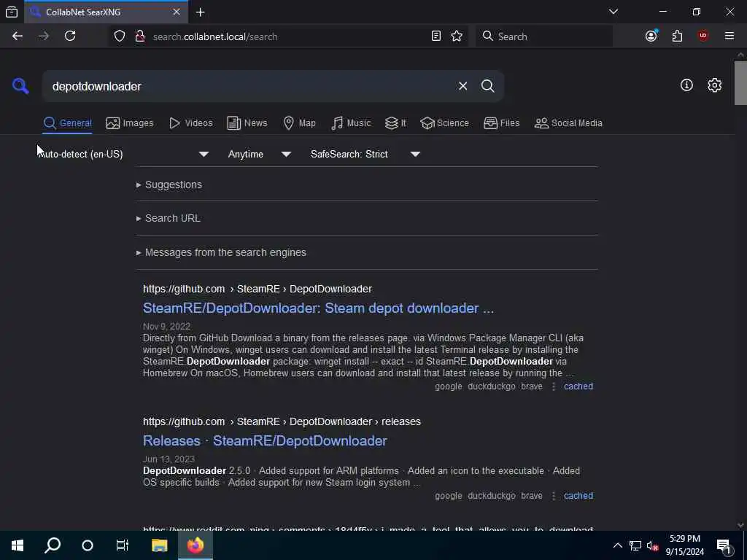Open the About info icon
747x560 pixels.
pos(686,85)
